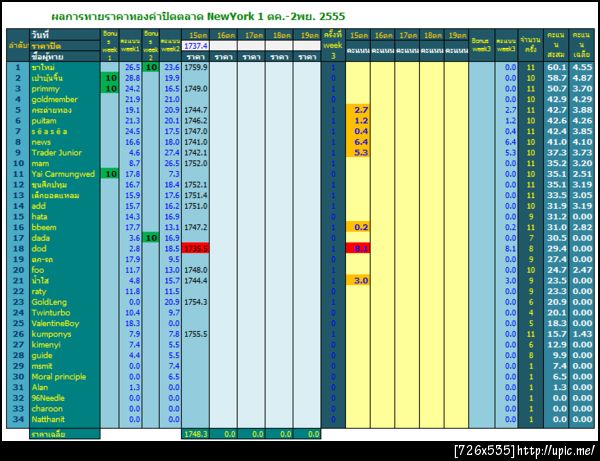600x461 pixels.
Task: Select the green bonus 10 in dada row
Action: point(151,238)
